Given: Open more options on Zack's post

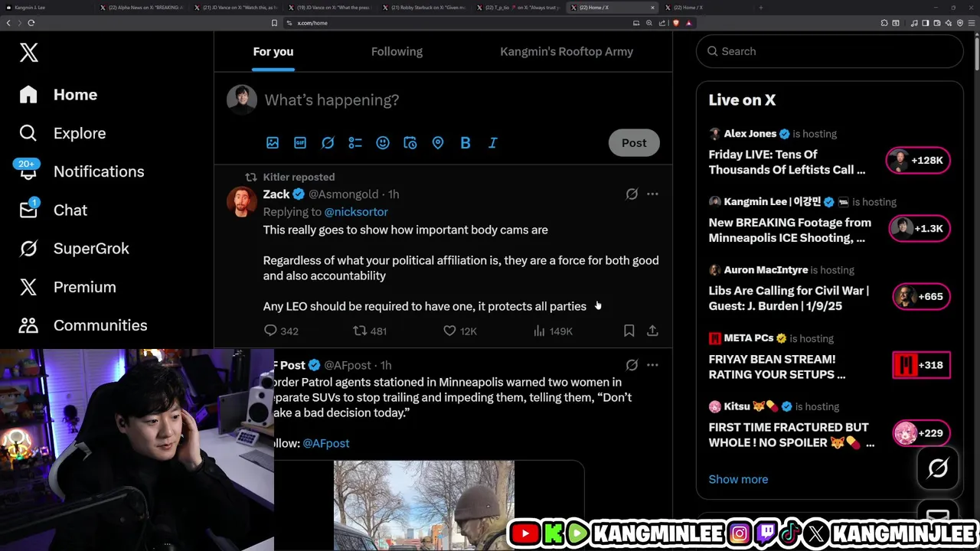Looking at the screenshot, I should tap(652, 194).
